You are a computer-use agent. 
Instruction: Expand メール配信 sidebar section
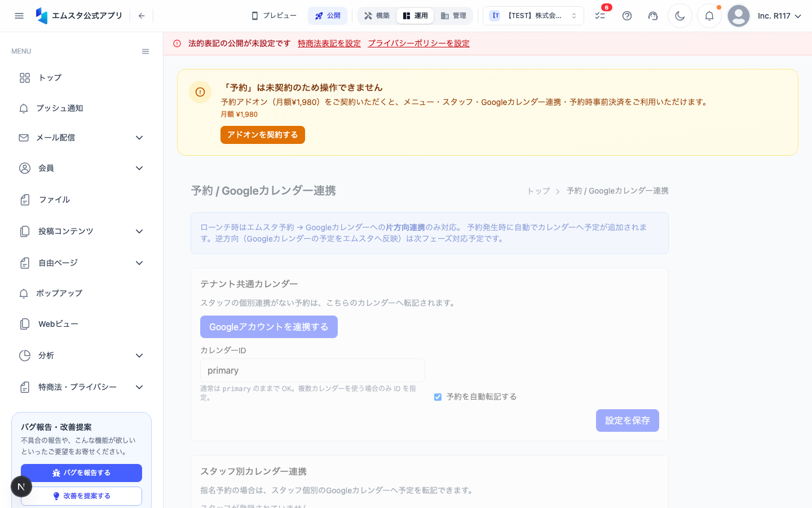81,138
